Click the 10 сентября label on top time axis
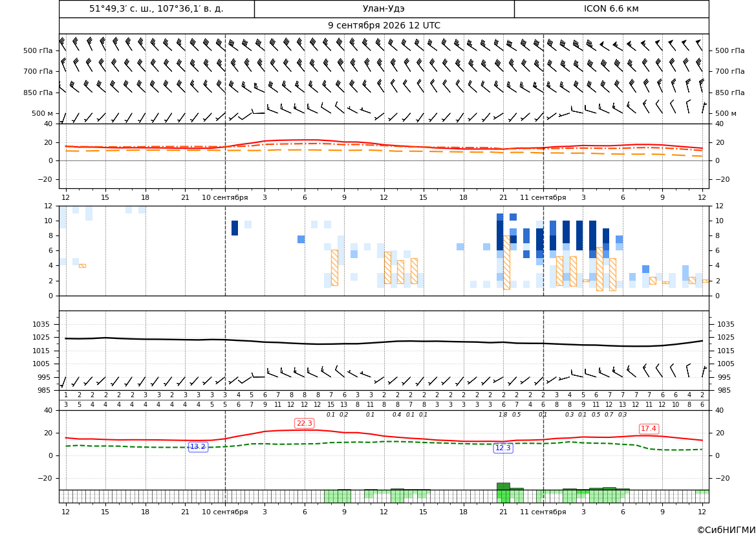The height and width of the screenshot is (535, 756). point(224,197)
